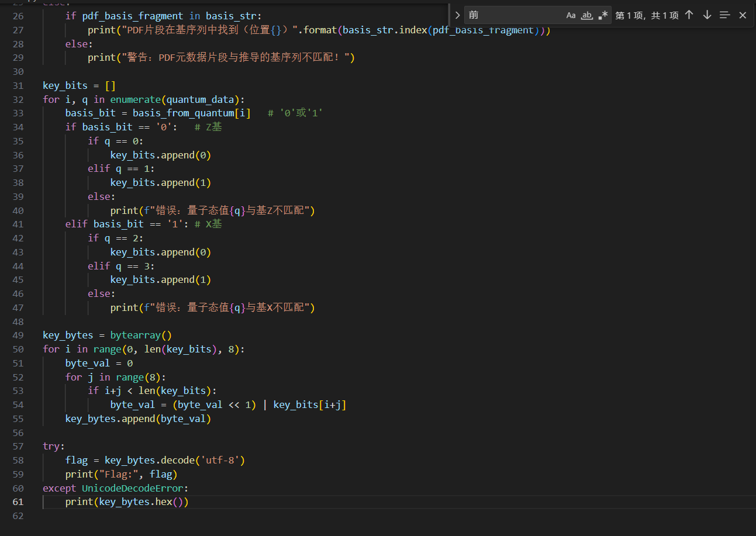
Task: Go to next match arrow
Action: click(x=707, y=15)
